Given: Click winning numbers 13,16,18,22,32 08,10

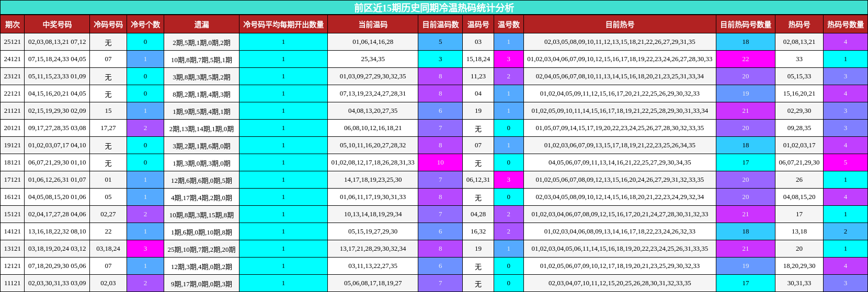Looking at the screenshot, I should point(58,231).
